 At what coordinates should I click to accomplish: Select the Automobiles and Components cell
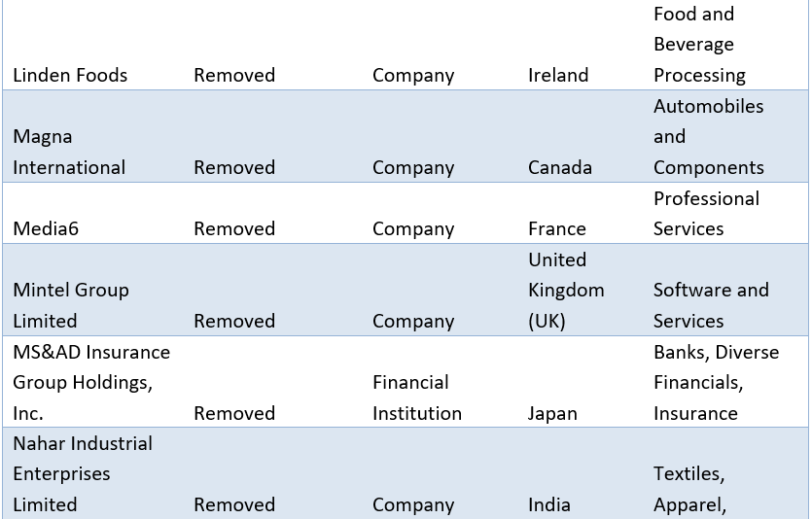point(708,136)
